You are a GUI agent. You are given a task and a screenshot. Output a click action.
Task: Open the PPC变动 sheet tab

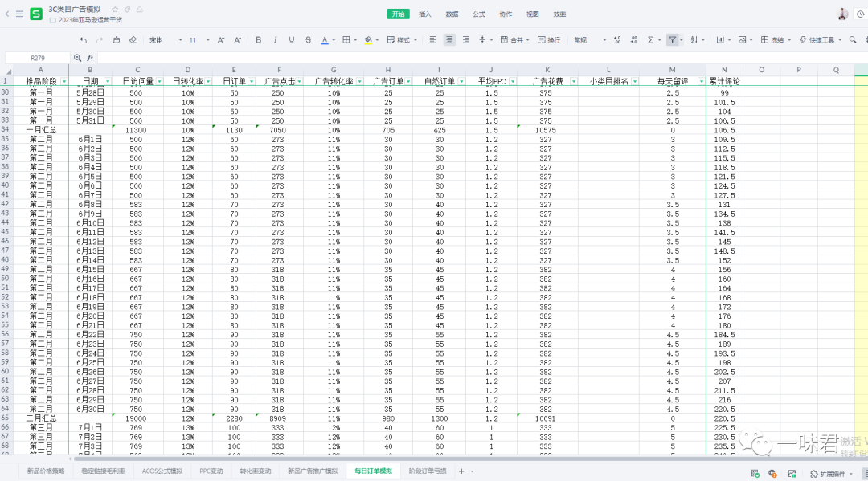pyautogui.click(x=211, y=471)
